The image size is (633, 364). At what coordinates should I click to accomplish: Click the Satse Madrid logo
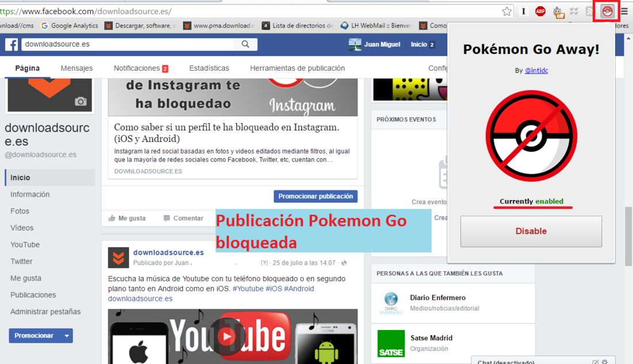click(x=391, y=343)
